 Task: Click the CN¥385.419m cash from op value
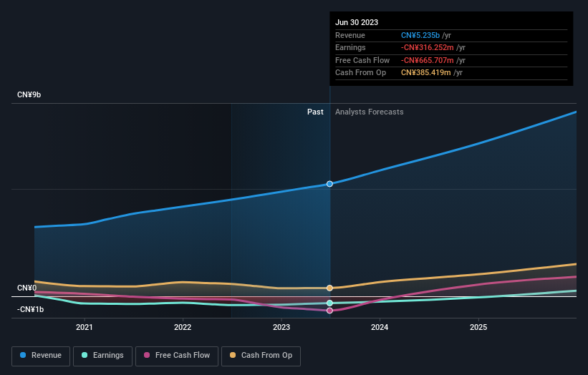(425, 73)
